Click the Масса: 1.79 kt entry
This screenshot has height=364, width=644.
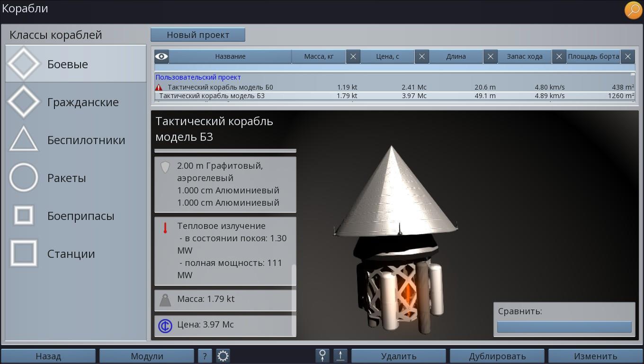[225, 300]
